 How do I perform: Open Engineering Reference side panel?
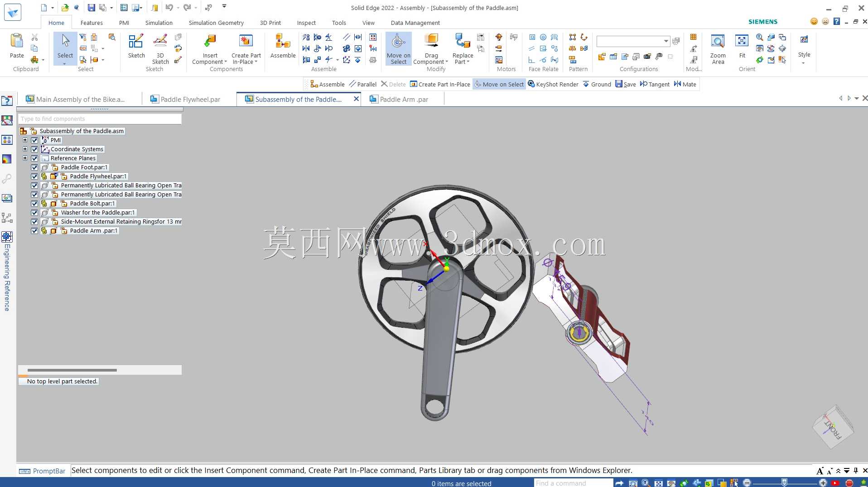point(7,272)
